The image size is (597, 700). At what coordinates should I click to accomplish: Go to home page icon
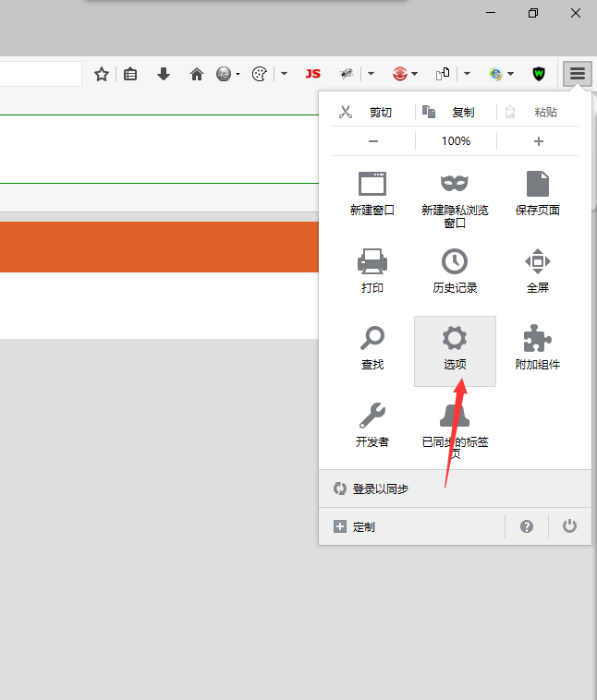[x=197, y=74]
